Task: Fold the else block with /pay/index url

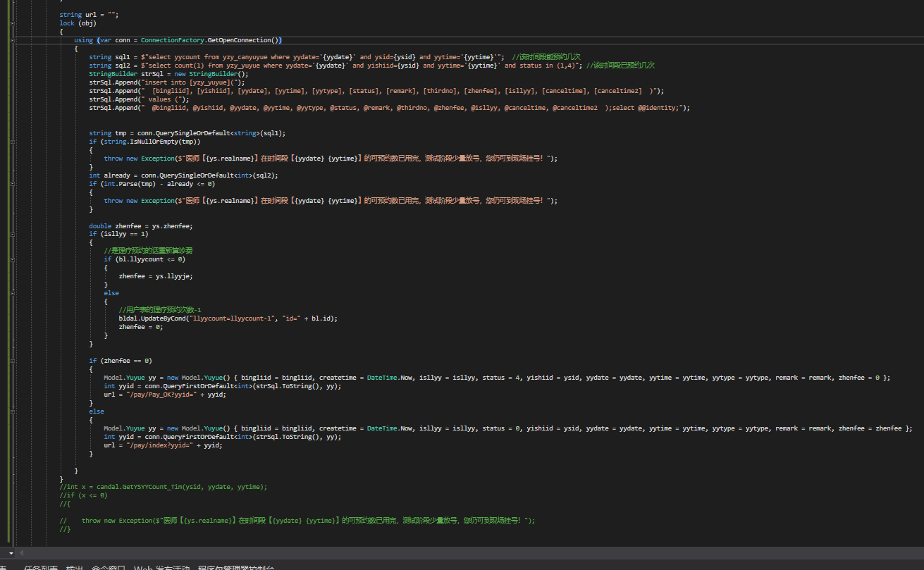Action: [13, 411]
